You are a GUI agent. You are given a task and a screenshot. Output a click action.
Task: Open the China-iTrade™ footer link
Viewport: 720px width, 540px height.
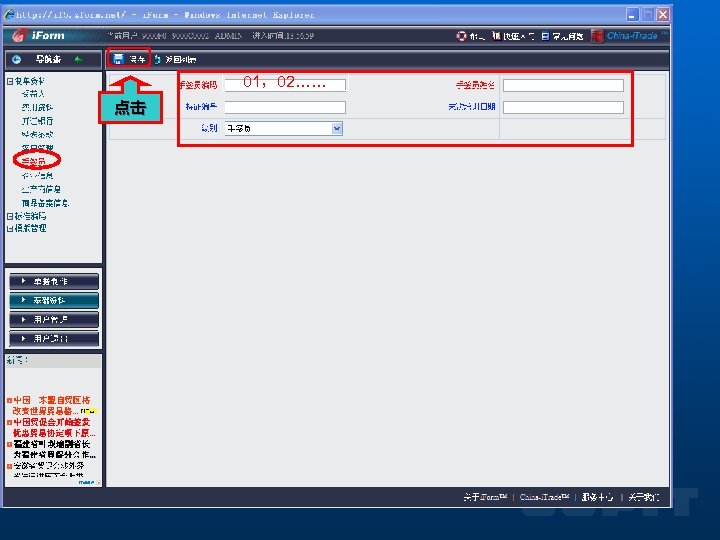[545, 497]
